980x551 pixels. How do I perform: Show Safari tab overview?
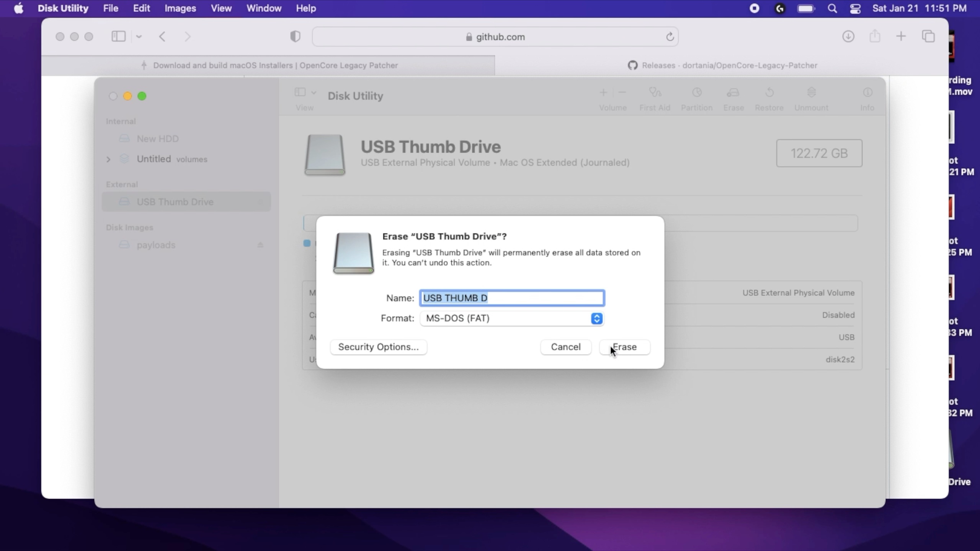[x=928, y=36]
